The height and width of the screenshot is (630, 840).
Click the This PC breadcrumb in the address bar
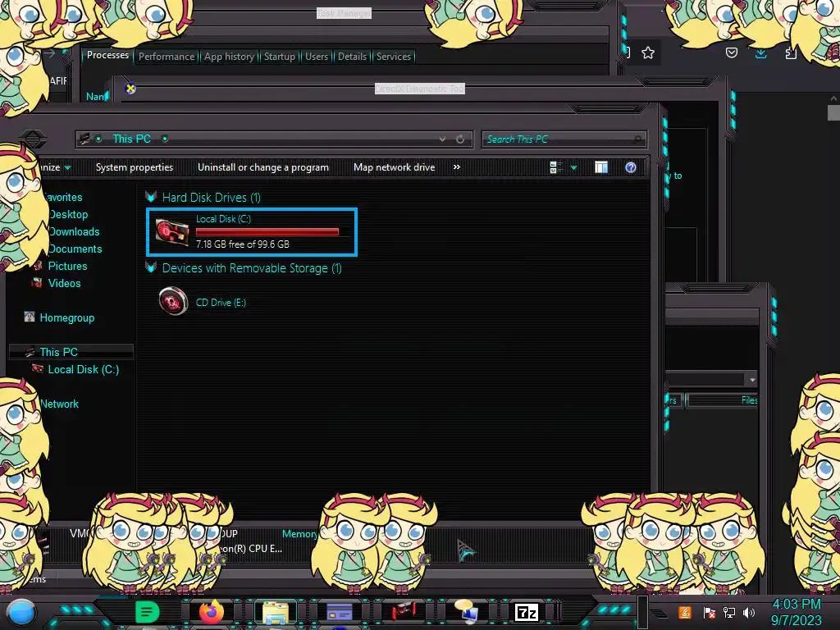coord(132,139)
